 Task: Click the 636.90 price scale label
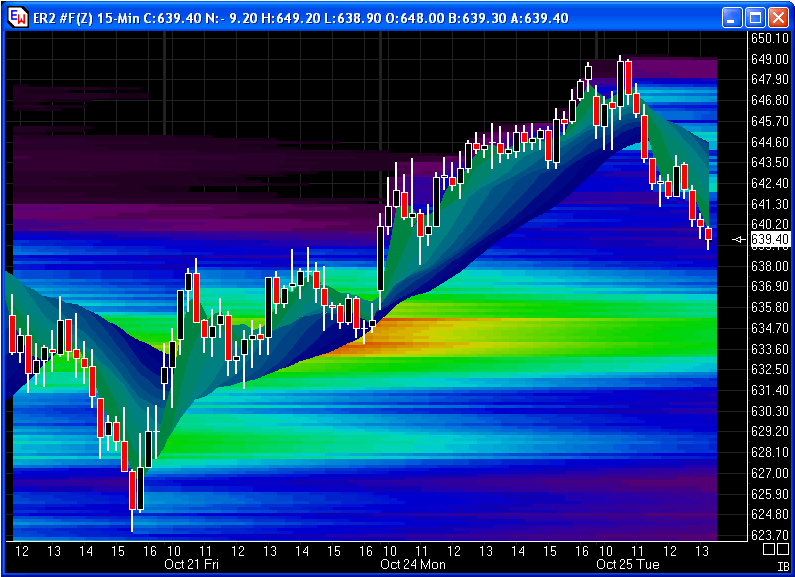tap(770, 286)
